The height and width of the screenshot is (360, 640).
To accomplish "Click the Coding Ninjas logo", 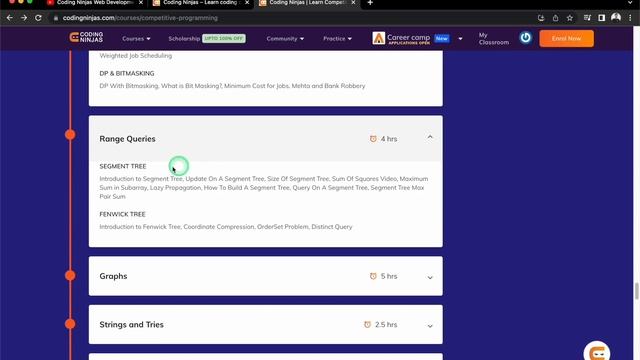I will [x=86, y=38].
